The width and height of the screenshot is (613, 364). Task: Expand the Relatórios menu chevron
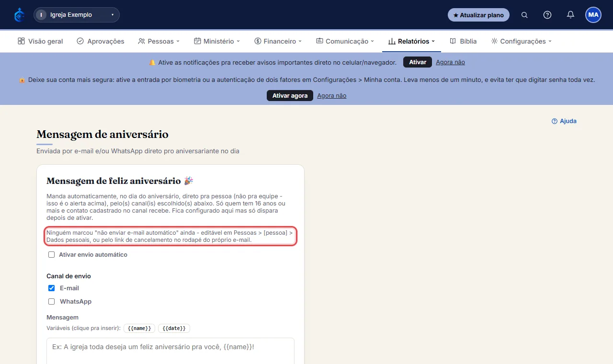[433, 41]
